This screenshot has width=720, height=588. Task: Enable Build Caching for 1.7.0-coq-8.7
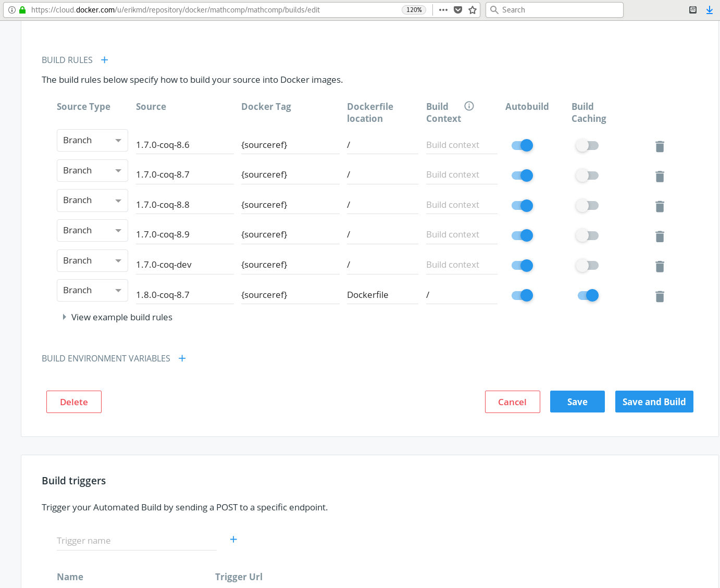pos(587,175)
